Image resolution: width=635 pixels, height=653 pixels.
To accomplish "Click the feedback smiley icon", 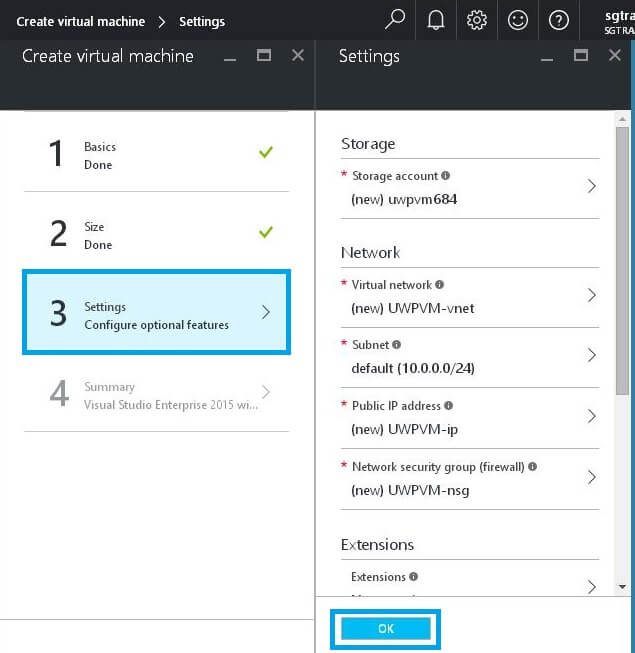I will click(x=518, y=19).
